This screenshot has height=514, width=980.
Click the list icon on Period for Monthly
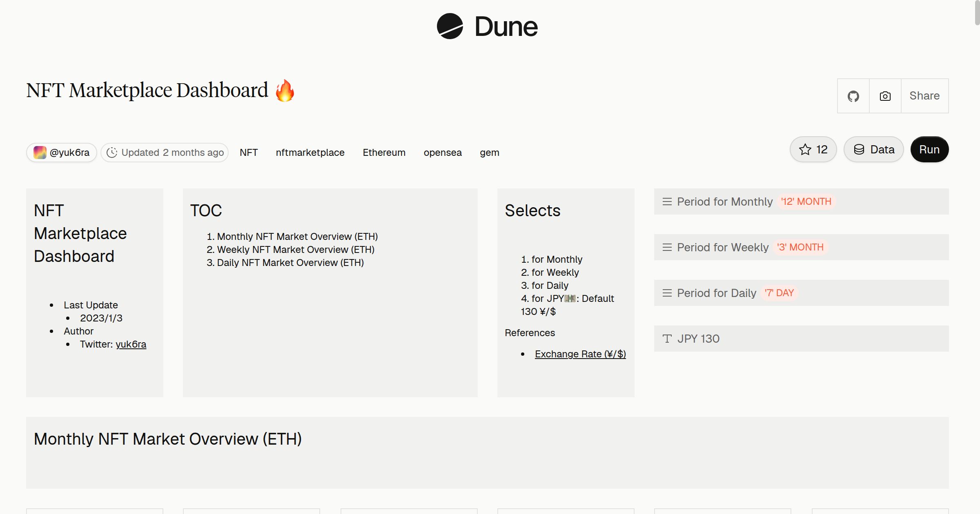pyautogui.click(x=667, y=202)
